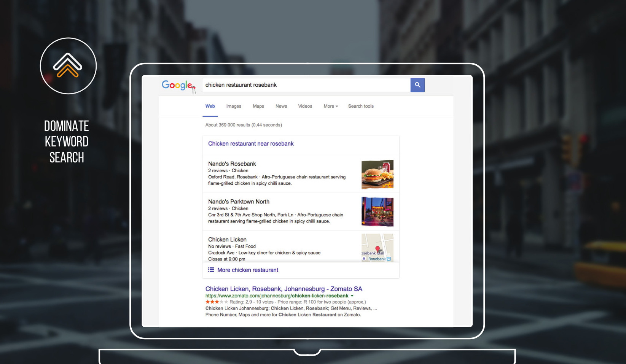626x364 pixels.
Task: Open the Nando's Rosebank listing
Action: (232, 164)
